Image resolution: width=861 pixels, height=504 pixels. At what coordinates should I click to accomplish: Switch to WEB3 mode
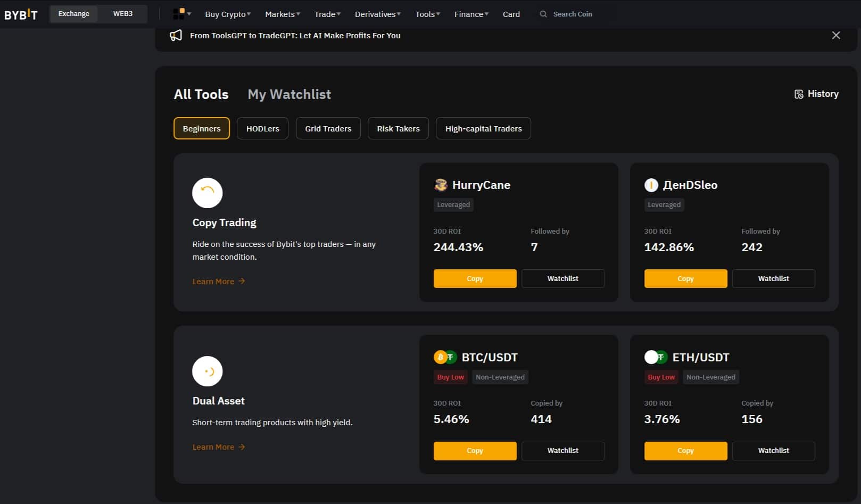[x=123, y=14]
